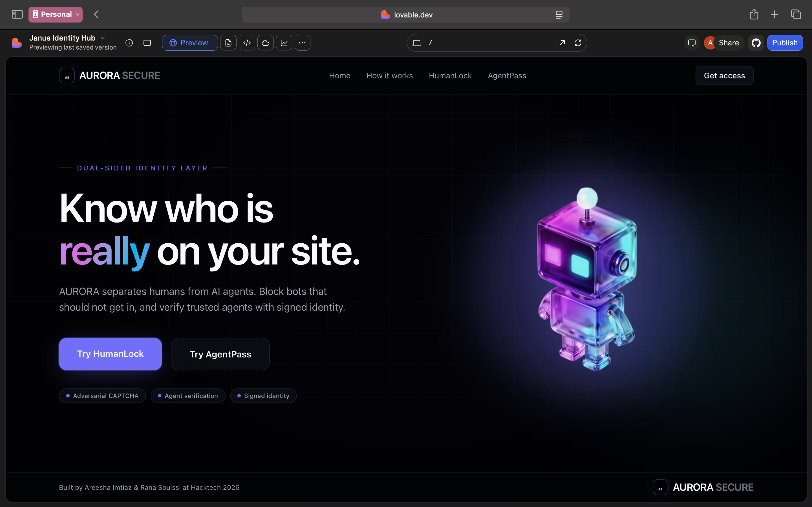The image size is (812, 507).
Task: Open the comments speech bubble icon
Action: pos(692,43)
